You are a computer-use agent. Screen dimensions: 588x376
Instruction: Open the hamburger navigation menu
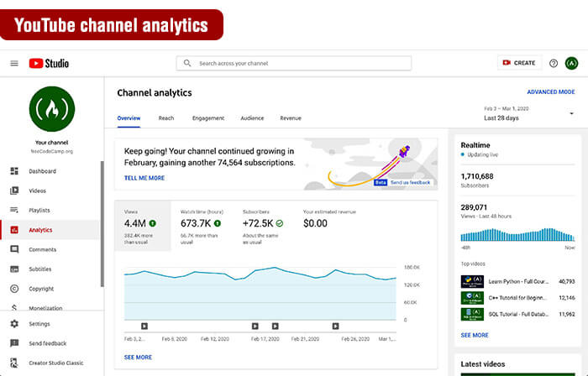coord(14,63)
